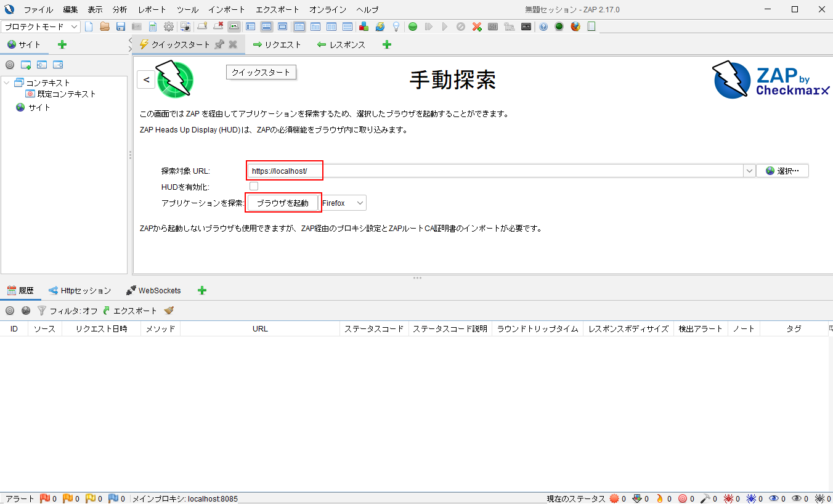Viewport: 833px width, 504px height.
Task: Click the lightning-bolt update check toolbar icon
Action: (380, 26)
